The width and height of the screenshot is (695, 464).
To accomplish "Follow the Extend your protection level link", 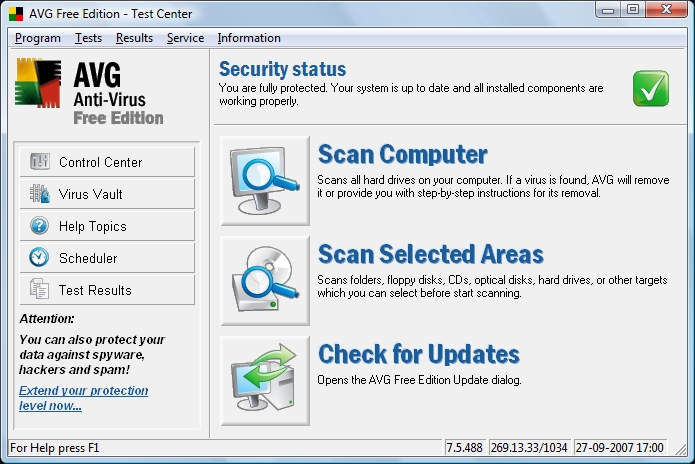I will click(83, 398).
